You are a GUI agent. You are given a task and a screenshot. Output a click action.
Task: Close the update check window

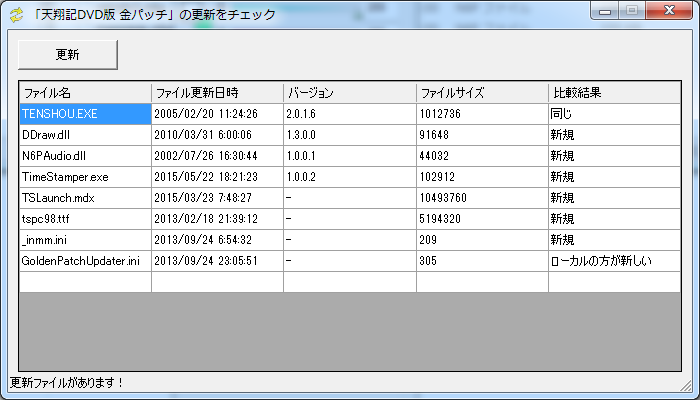pos(668,12)
